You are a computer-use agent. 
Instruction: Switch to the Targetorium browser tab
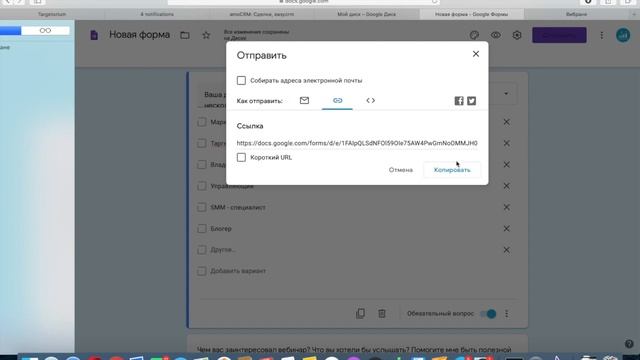(52, 14)
